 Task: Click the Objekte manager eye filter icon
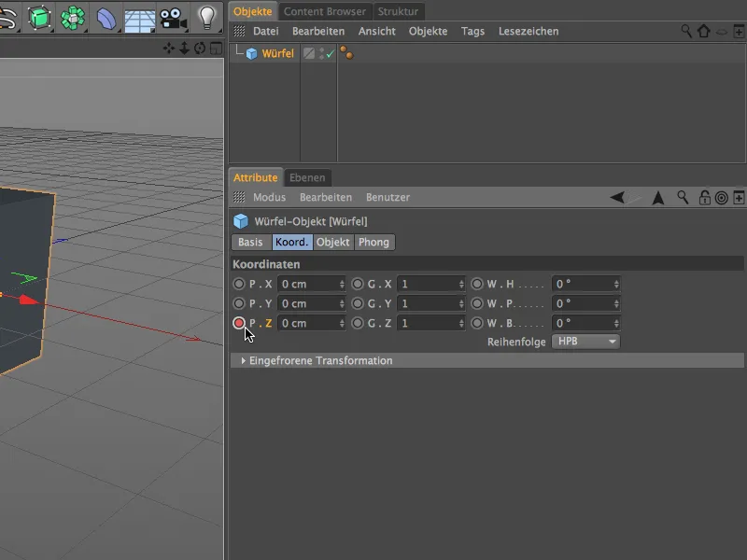pos(722,32)
